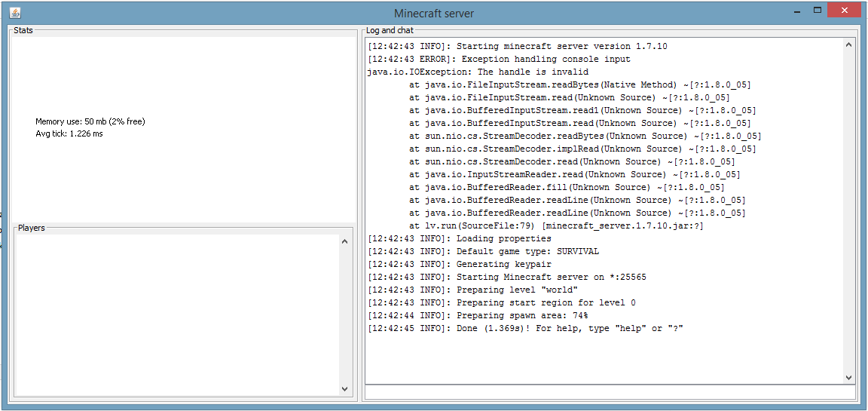Click the 'StreamDecoder.implRead' stack line

pyautogui.click(x=582, y=149)
